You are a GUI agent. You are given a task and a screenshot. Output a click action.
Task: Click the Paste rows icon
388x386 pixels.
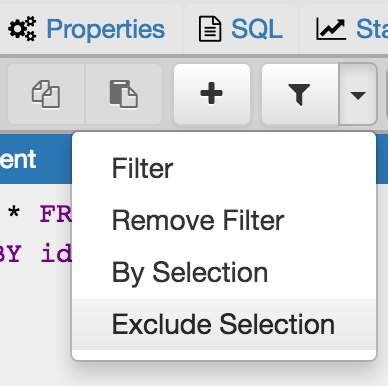pyautogui.click(x=124, y=94)
